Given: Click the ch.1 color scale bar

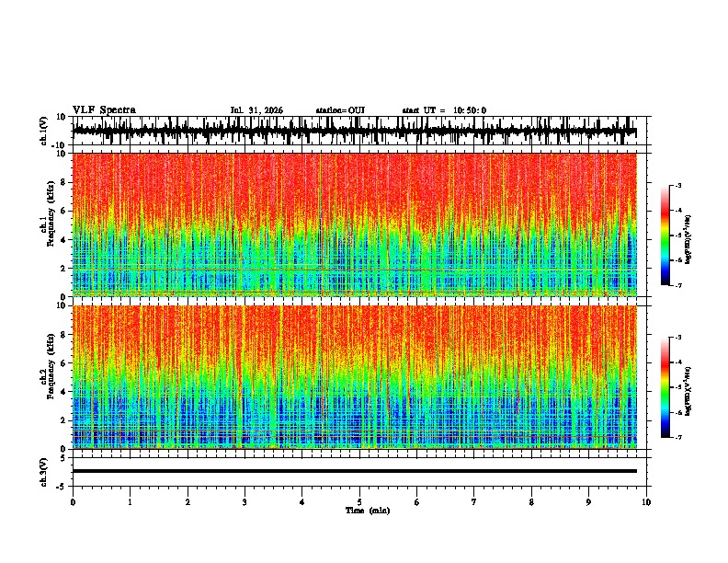Looking at the screenshot, I should 665,236.
